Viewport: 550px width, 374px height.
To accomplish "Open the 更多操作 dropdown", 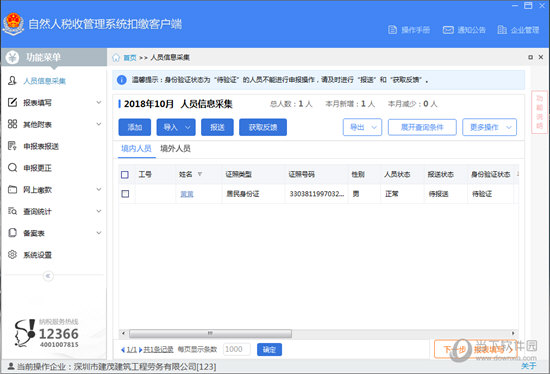I will coord(489,127).
